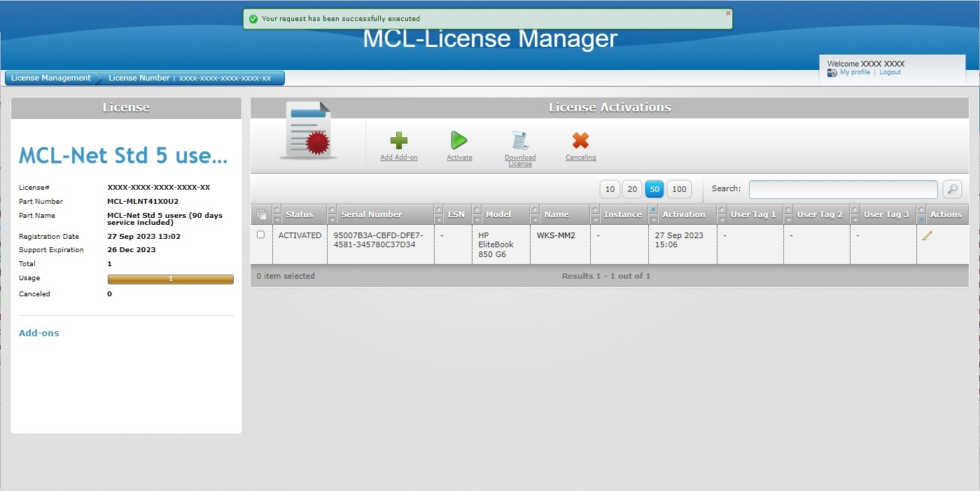
Task: Sort User Tag 2 column descending with down arrow
Action: 788,219
